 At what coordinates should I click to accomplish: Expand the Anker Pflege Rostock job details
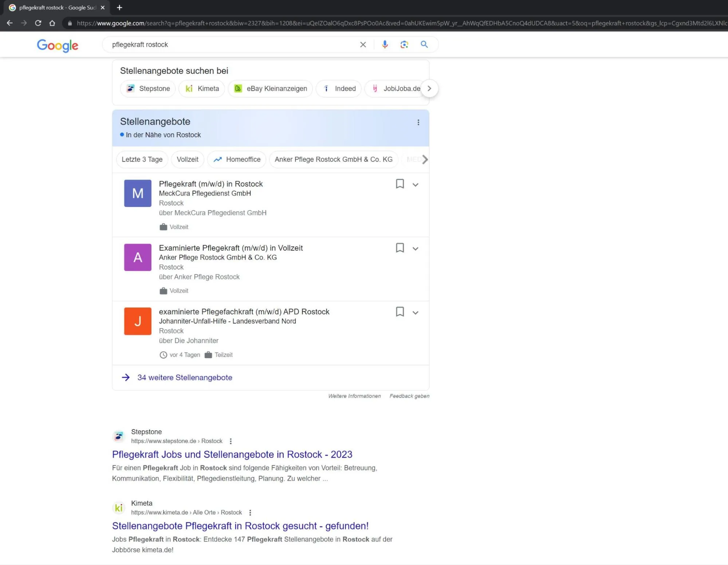416,249
